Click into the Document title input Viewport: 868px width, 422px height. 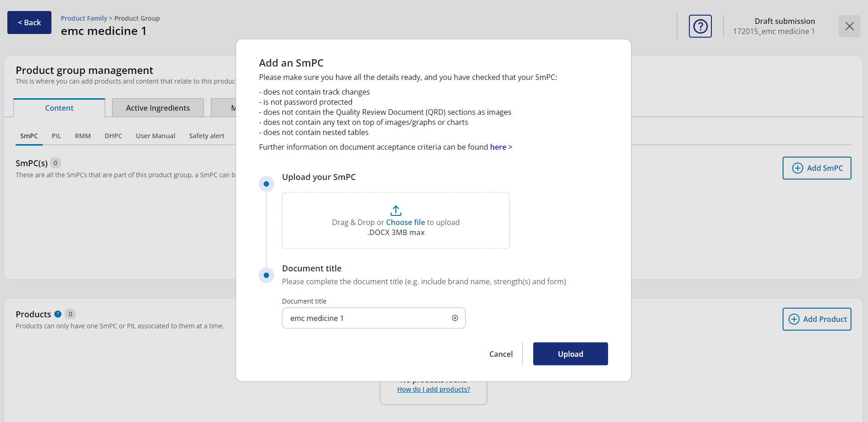point(374,318)
